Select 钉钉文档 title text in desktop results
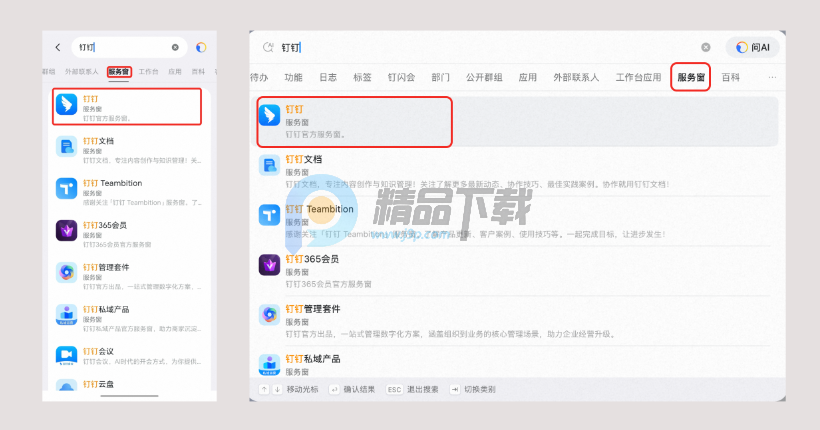Image resolution: width=820 pixels, height=430 pixels. click(304, 159)
